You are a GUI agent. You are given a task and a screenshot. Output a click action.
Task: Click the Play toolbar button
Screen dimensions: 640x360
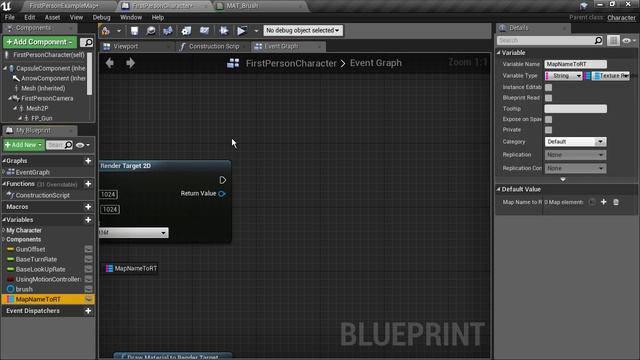point(242,31)
